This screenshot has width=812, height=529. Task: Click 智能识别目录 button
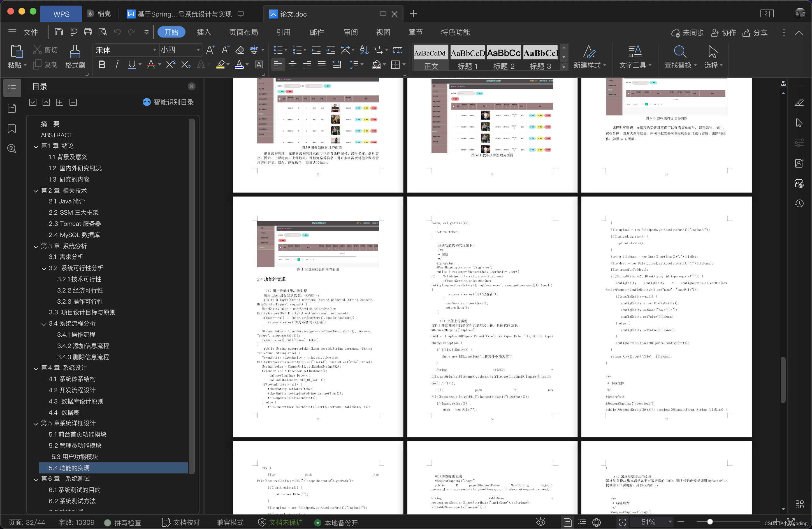pos(168,102)
